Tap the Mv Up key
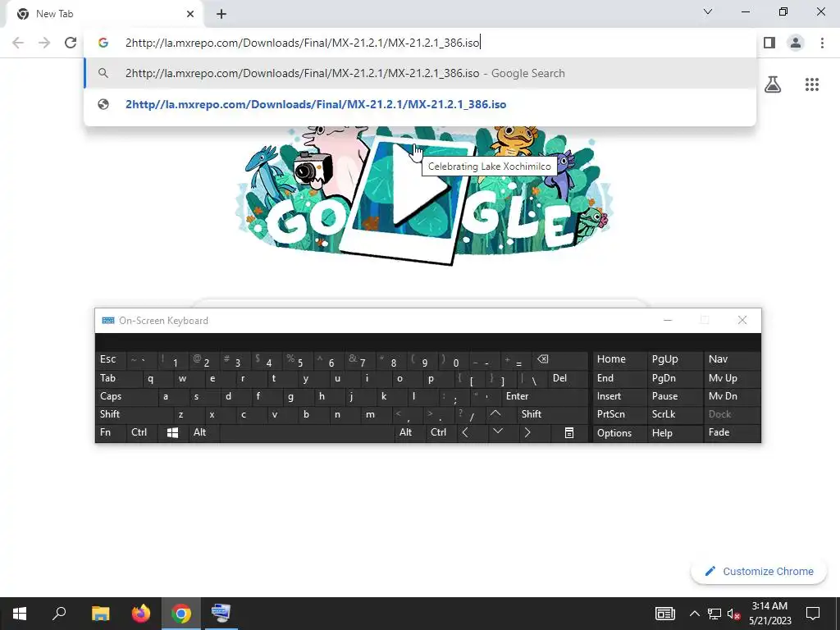The width and height of the screenshot is (840, 630). tap(732, 378)
